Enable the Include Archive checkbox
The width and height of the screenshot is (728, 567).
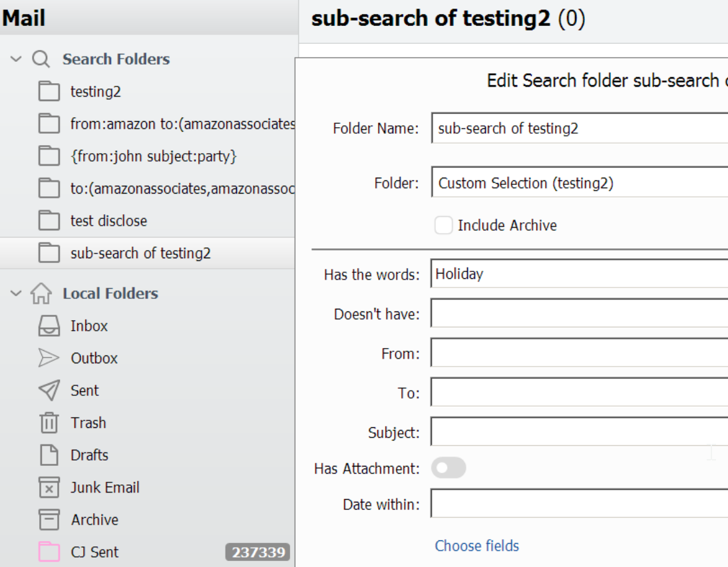pos(443,225)
